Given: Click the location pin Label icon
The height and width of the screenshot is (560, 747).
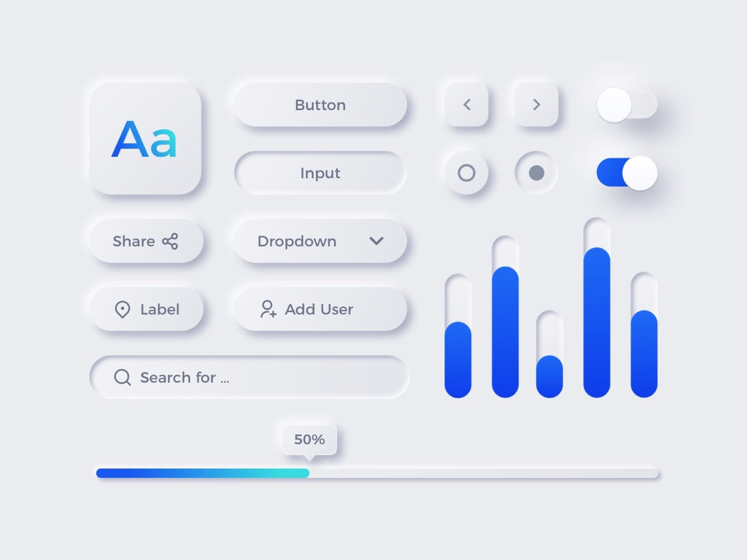Looking at the screenshot, I should coord(123,309).
